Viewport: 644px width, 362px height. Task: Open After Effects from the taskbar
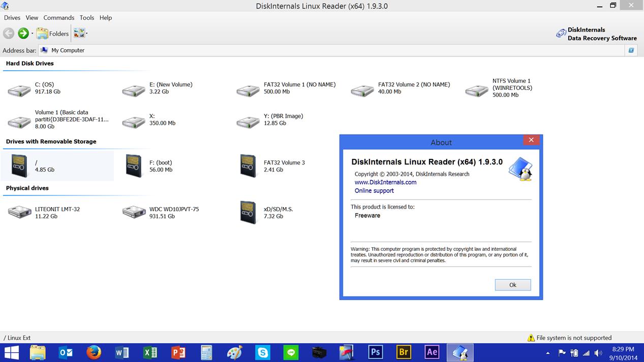pyautogui.click(x=432, y=352)
